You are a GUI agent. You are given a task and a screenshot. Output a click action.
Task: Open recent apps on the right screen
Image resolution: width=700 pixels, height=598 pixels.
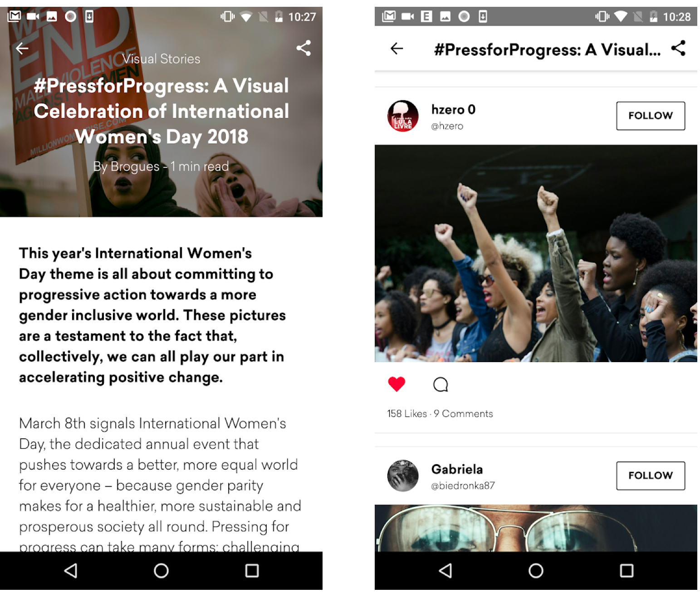tap(627, 571)
